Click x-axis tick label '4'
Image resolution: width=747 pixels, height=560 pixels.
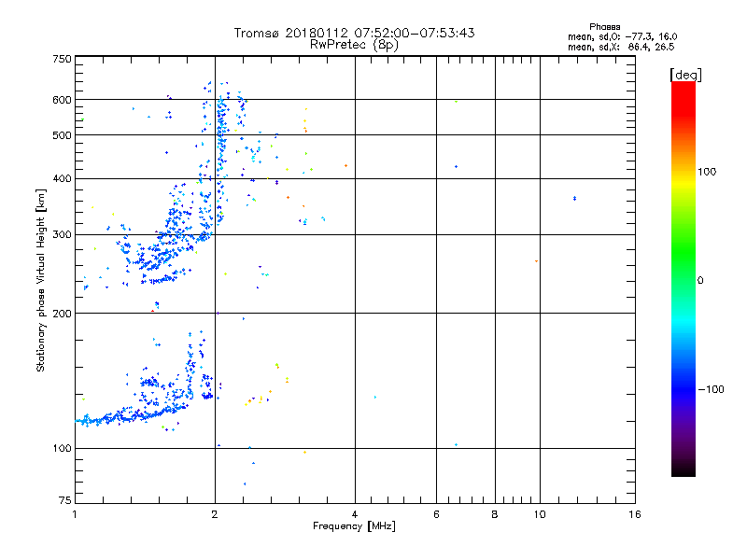(355, 514)
